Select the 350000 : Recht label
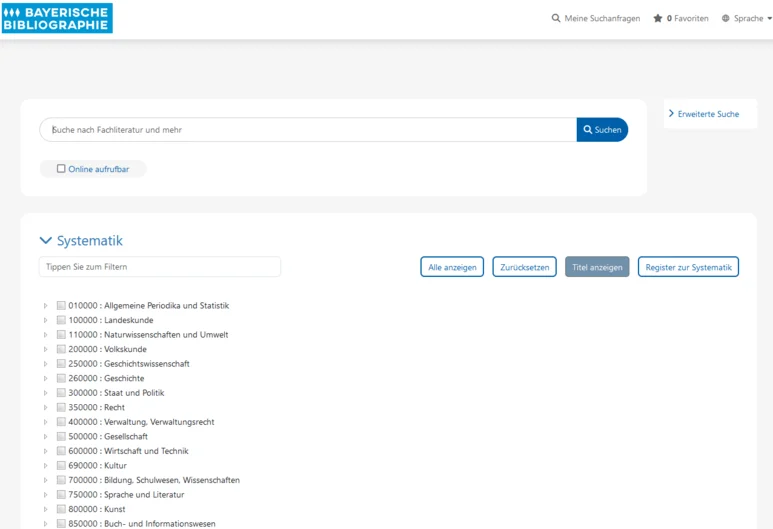The height and width of the screenshot is (529, 773). pyautogui.click(x=97, y=407)
